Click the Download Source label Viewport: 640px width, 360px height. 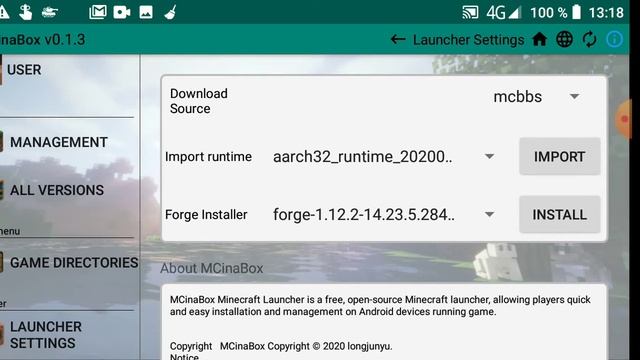(199, 101)
